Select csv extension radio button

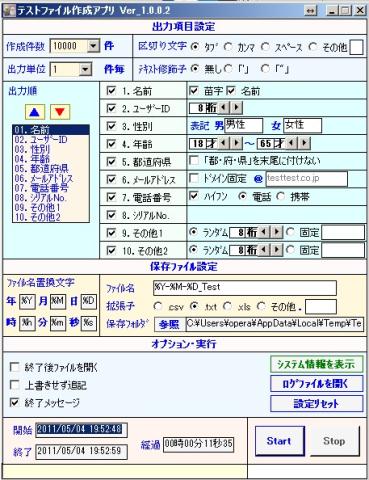tap(158, 306)
